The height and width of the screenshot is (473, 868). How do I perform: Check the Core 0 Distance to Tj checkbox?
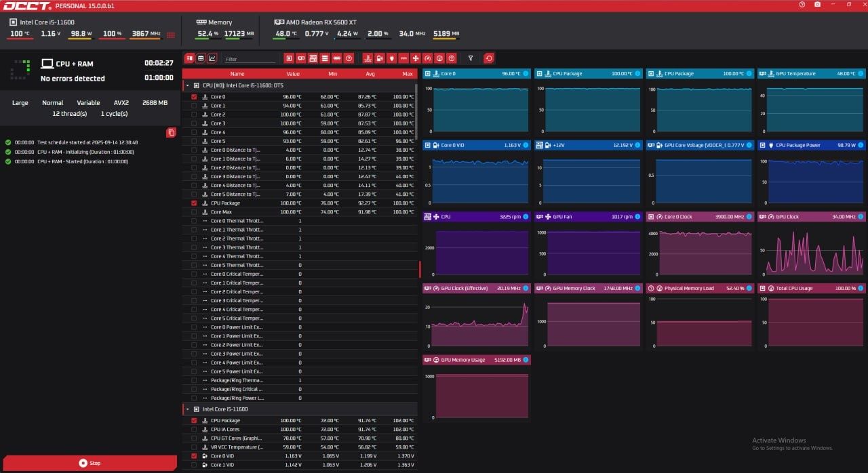tap(194, 150)
